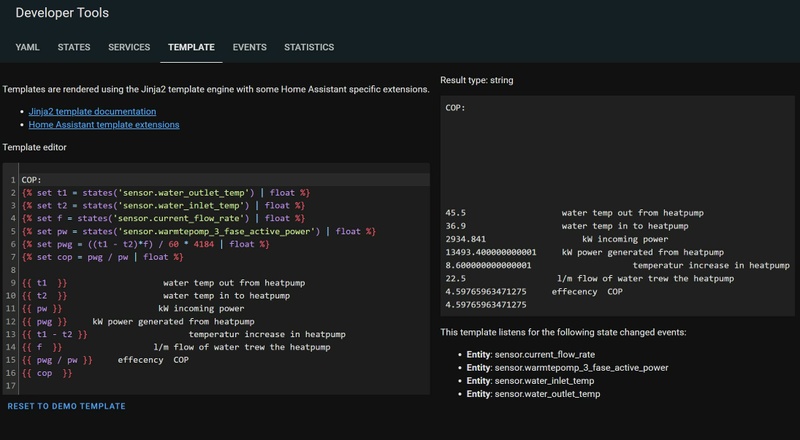Place cursor on 'COP:' line in editor

[x=33, y=179]
